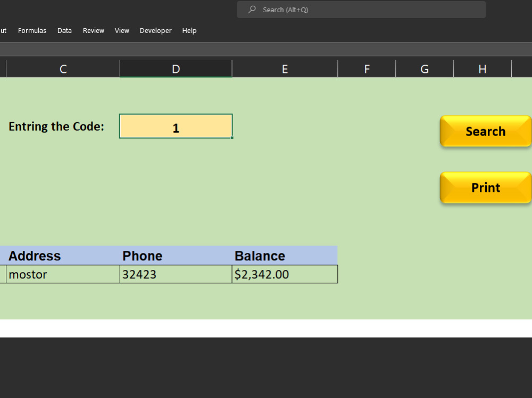The width and height of the screenshot is (532, 398).
Task: Open the Formulas ribbon tab
Action: tap(32, 30)
